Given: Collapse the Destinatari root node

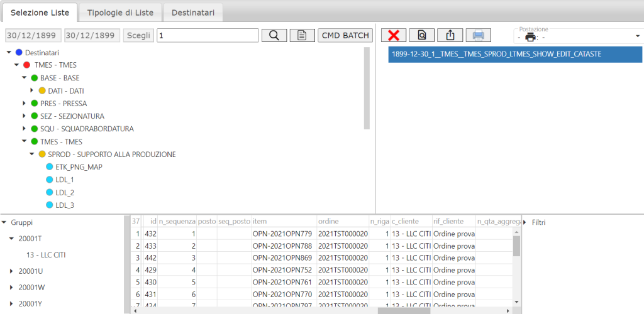Looking at the screenshot, I should [x=9, y=53].
